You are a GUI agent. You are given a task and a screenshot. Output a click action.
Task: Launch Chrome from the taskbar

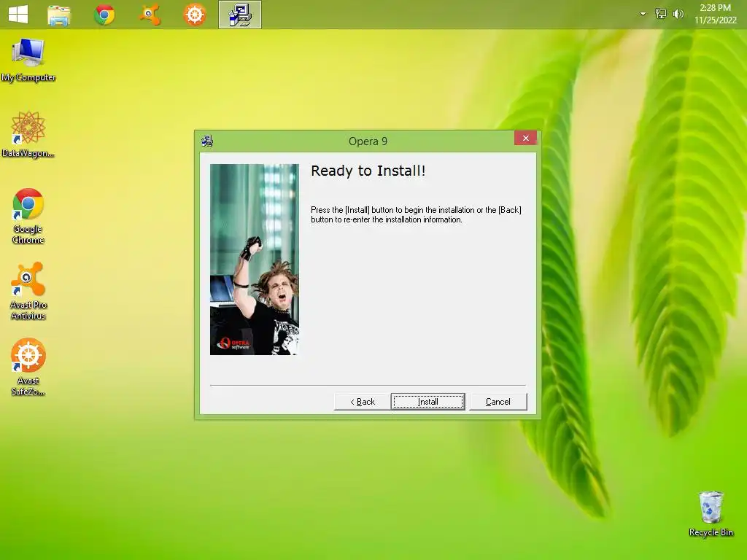pyautogui.click(x=104, y=15)
